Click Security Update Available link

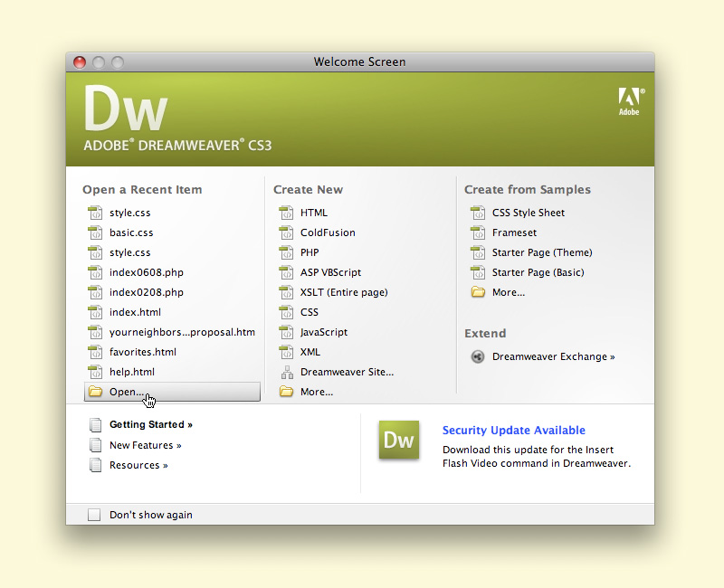tap(513, 431)
